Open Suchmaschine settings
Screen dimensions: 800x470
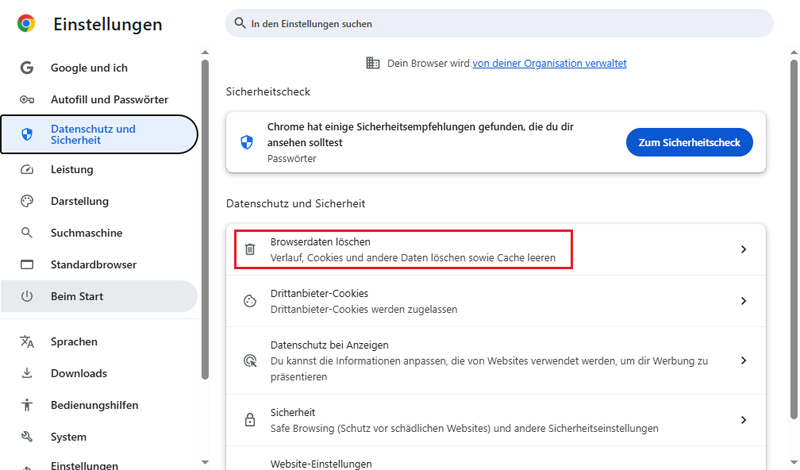[x=99, y=233]
